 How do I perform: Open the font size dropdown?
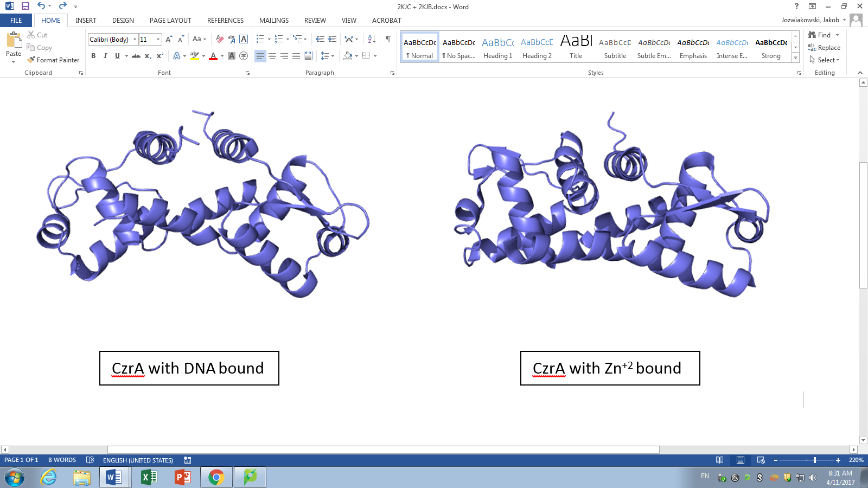click(x=158, y=39)
